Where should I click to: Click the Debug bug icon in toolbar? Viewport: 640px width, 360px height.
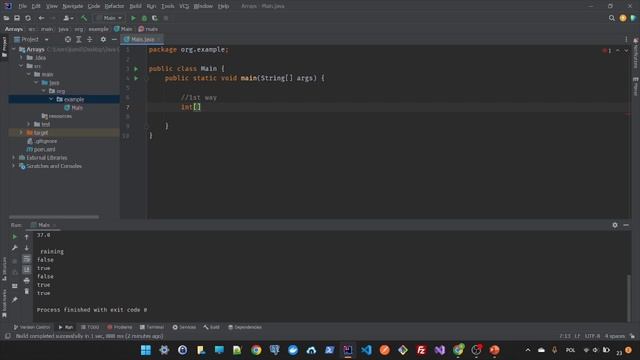click(144, 18)
